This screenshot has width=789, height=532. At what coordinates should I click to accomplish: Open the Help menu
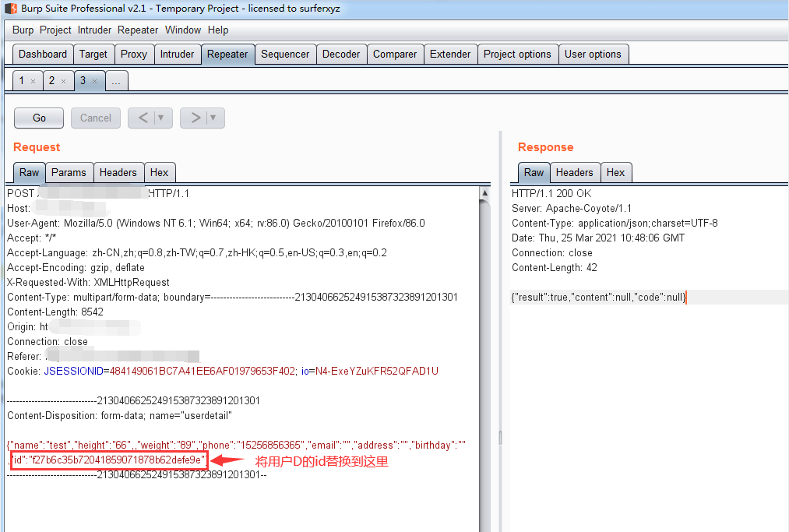pyautogui.click(x=218, y=30)
